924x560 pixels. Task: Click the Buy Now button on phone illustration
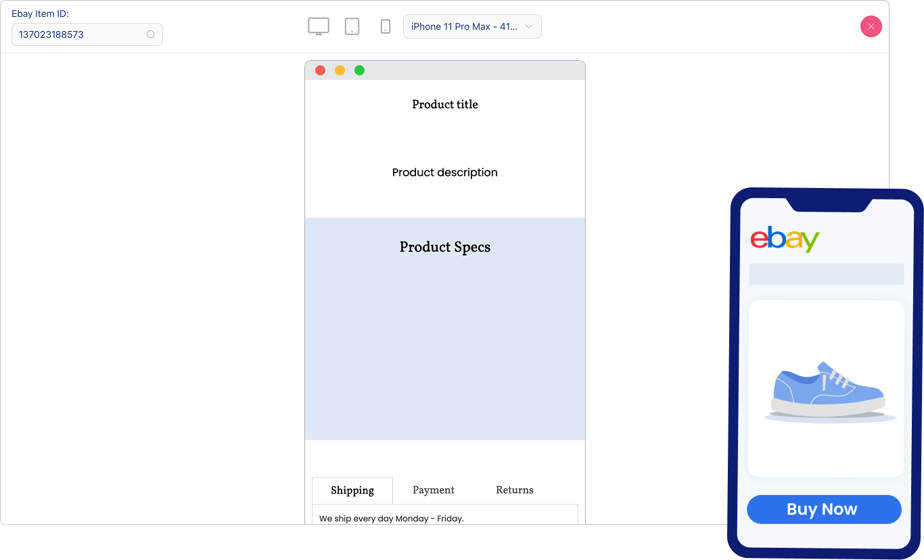click(x=824, y=509)
